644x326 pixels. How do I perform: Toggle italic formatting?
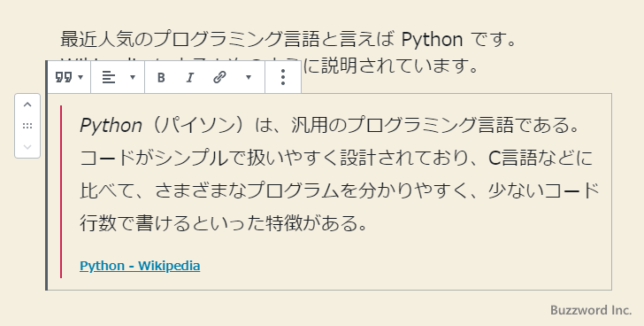tap(189, 77)
